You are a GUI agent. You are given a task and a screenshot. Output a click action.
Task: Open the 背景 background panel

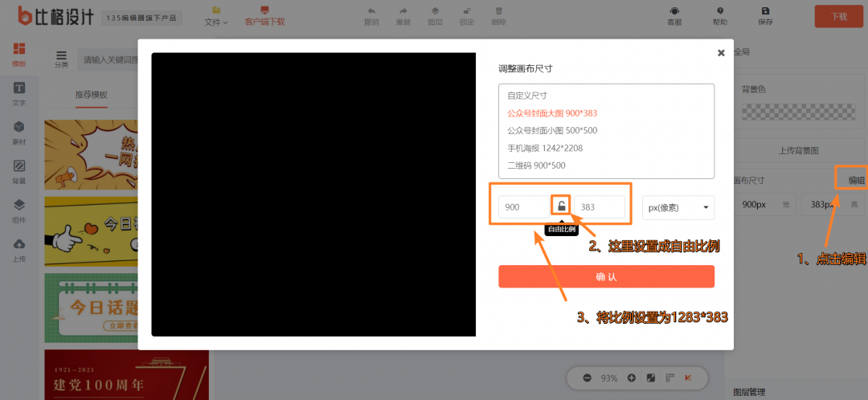click(x=18, y=171)
